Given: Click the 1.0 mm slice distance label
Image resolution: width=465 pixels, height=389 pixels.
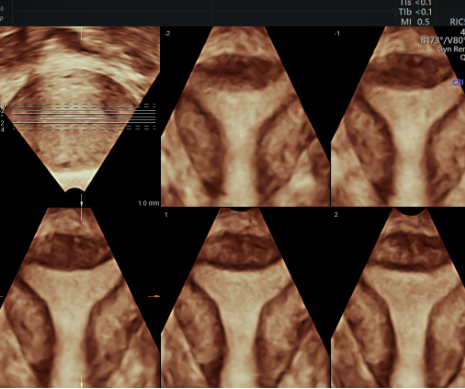Looking at the screenshot, I should click(149, 203).
